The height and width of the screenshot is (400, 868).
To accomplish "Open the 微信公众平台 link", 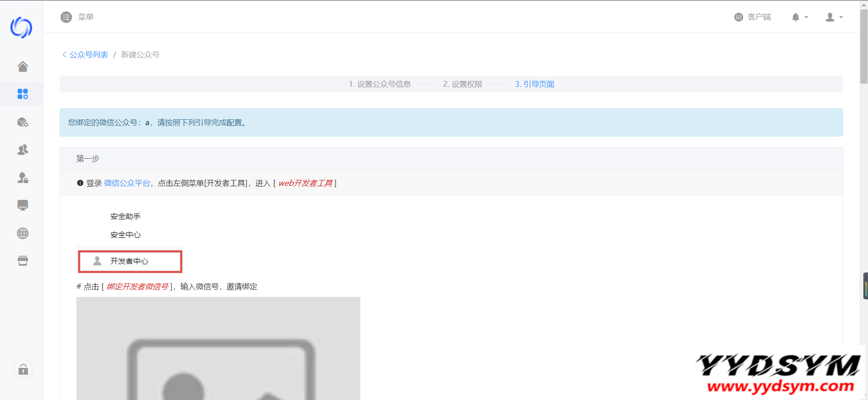I will coord(127,183).
